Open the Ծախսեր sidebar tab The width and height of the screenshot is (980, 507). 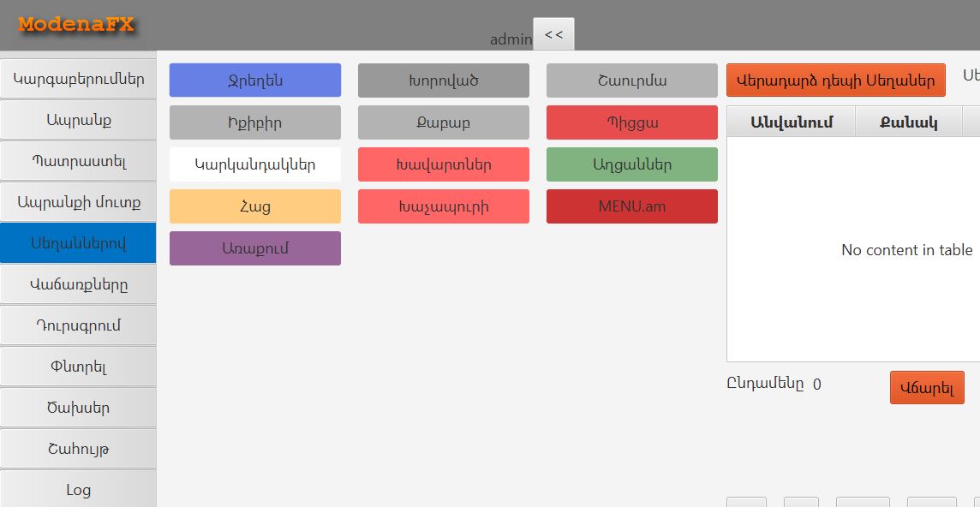(x=78, y=408)
